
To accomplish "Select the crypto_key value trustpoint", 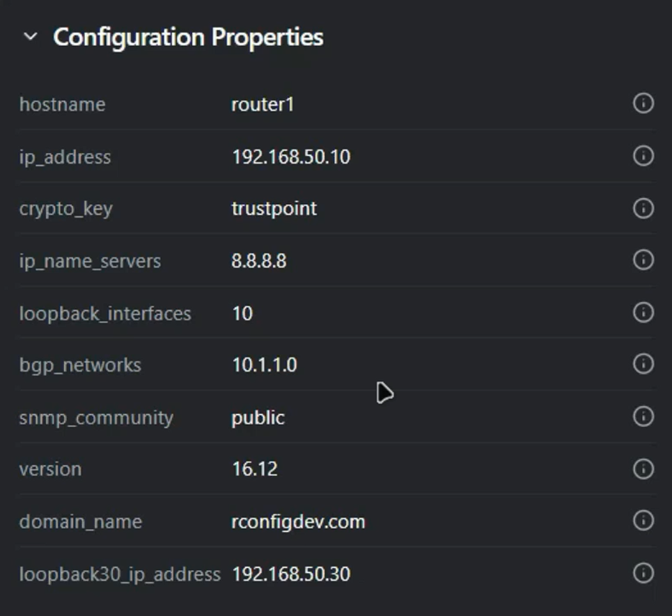I will pyautogui.click(x=274, y=209).
